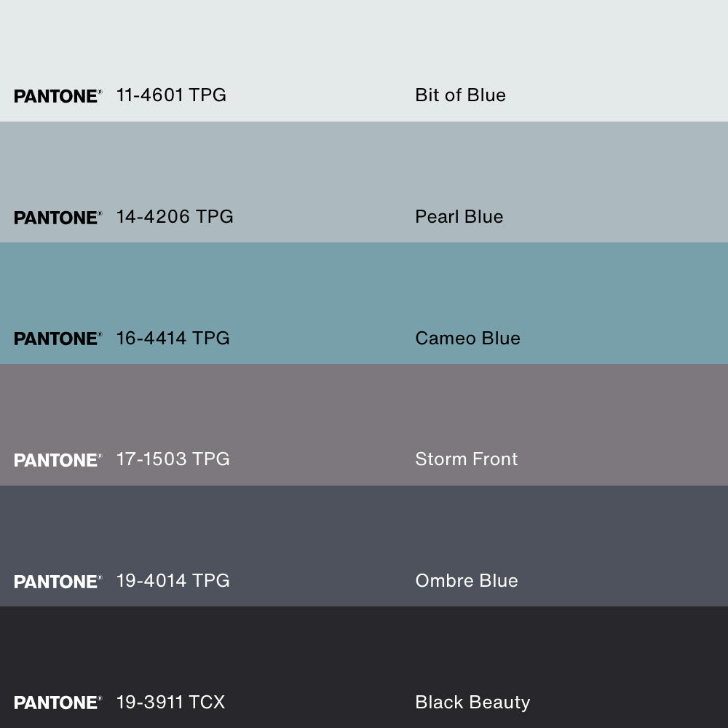Select the "Pearl Blue" name label
The height and width of the screenshot is (728, 728).
pos(459,217)
